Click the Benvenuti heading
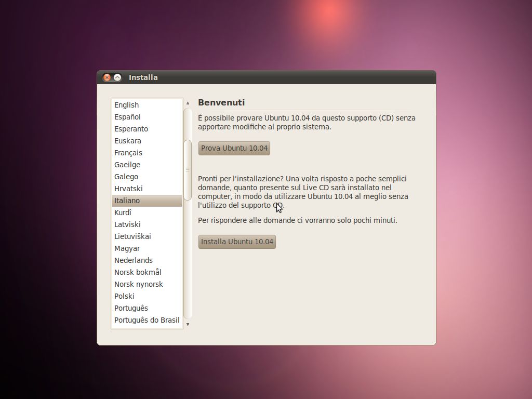Viewport: 532px width, 399px height. (x=221, y=102)
